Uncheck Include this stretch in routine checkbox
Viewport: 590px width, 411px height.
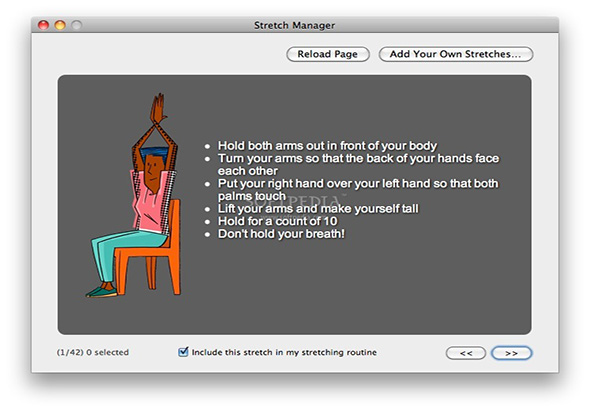pyautogui.click(x=183, y=352)
